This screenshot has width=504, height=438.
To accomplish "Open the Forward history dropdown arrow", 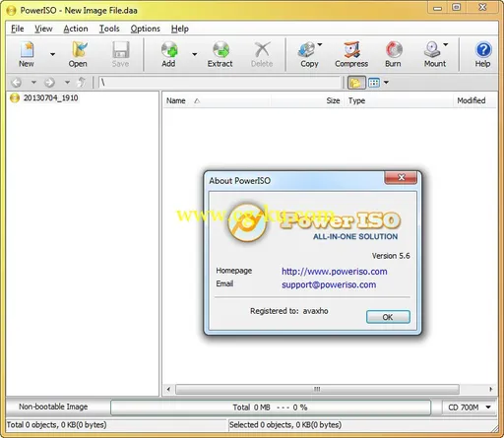I will (67, 82).
